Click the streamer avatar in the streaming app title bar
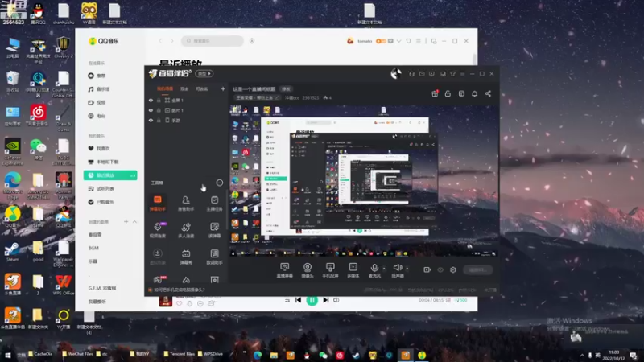 pos(395,74)
